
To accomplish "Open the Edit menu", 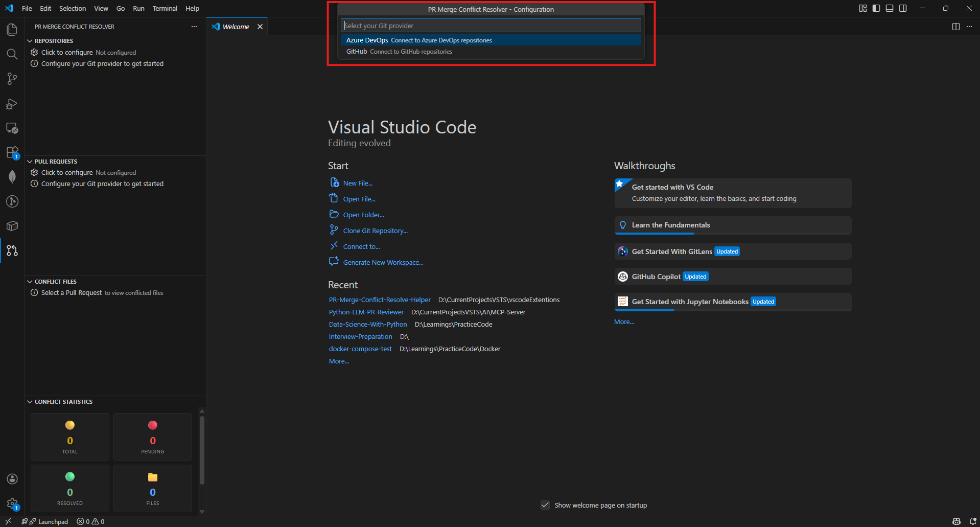I will click(x=45, y=8).
